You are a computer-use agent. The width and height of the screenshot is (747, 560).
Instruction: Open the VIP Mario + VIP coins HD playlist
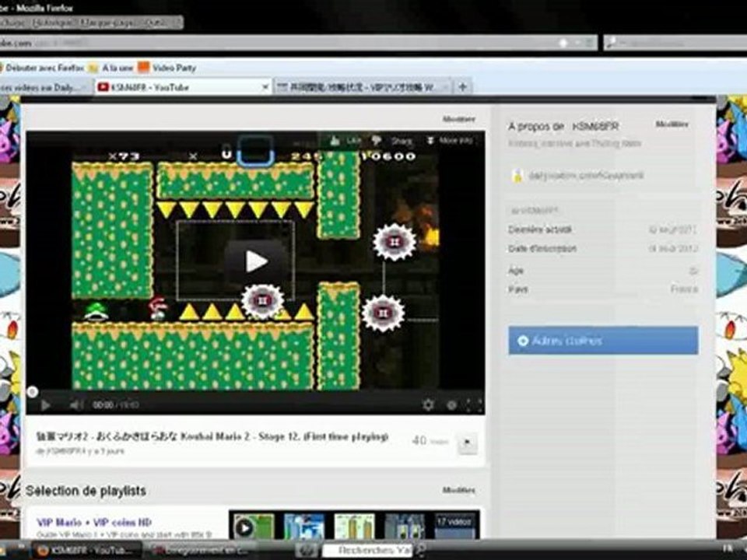[94, 523]
